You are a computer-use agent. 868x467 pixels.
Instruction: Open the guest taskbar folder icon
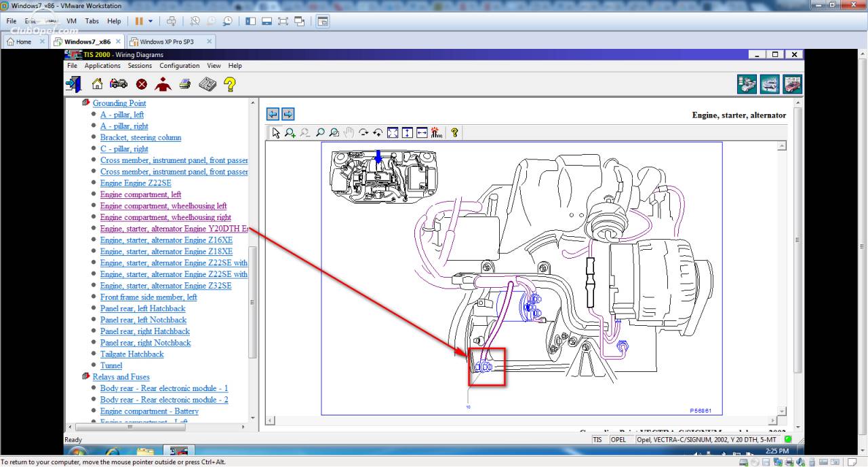(145, 452)
